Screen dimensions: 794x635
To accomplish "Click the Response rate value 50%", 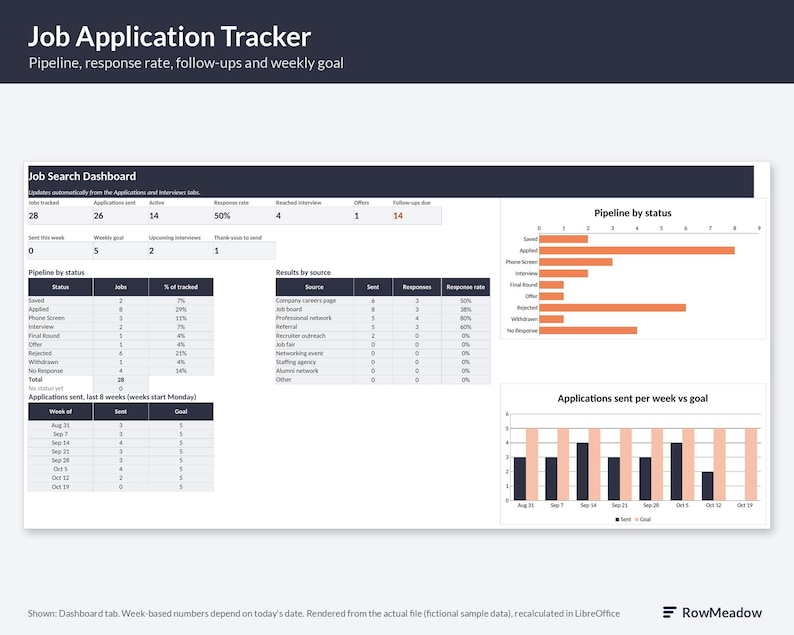I will pos(222,216).
